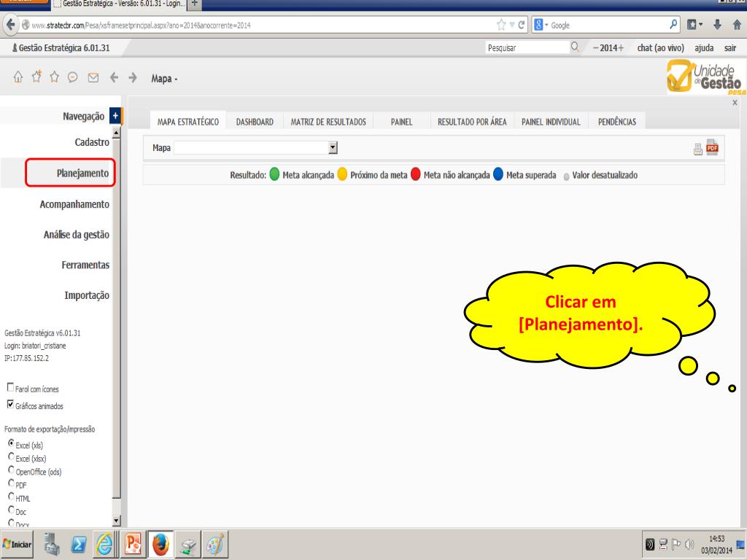The width and height of the screenshot is (747, 560).
Task: Click sair to log out
Action: click(729, 47)
